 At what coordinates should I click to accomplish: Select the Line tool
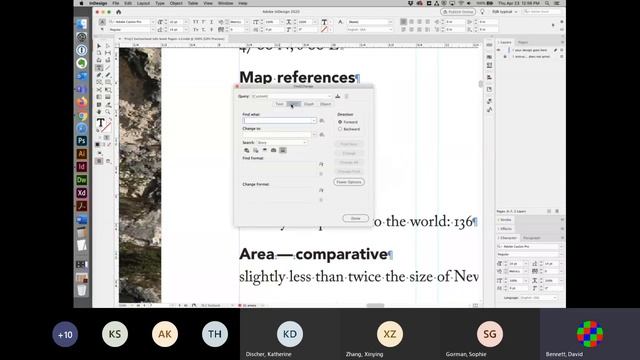(108, 68)
